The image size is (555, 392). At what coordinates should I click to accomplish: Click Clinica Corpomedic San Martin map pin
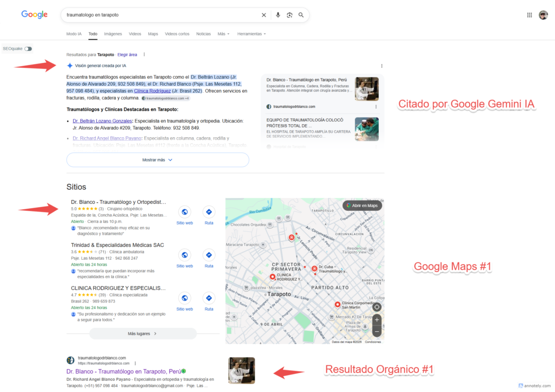(x=338, y=305)
